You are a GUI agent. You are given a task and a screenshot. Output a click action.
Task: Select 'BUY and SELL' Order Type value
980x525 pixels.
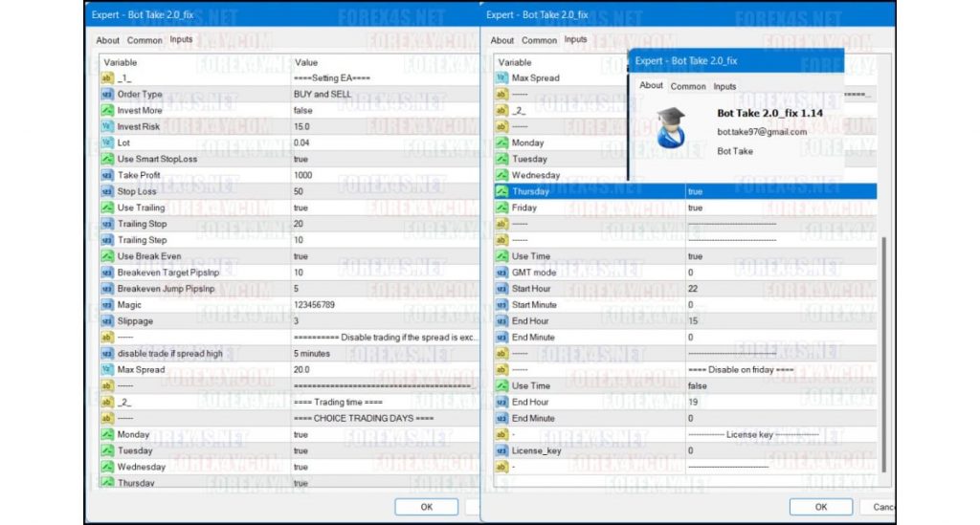pyautogui.click(x=323, y=95)
